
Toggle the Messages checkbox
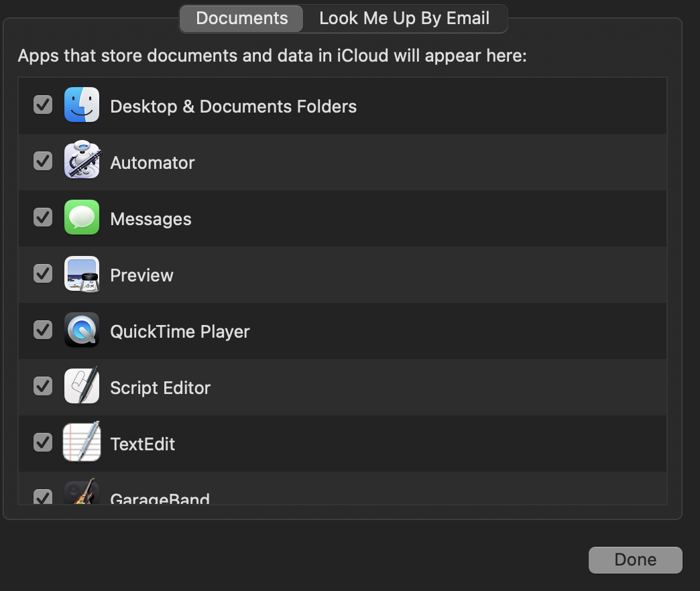pyautogui.click(x=43, y=217)
